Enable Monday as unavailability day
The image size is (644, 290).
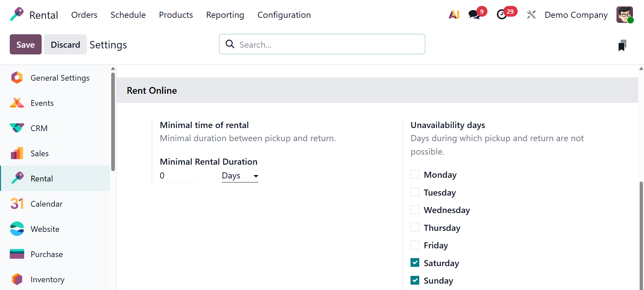pos(415,175)
